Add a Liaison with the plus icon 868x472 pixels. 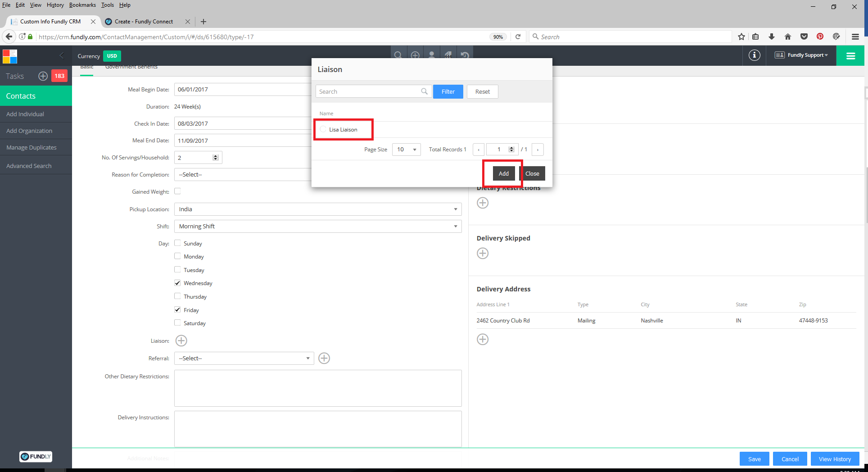[181, 340]
